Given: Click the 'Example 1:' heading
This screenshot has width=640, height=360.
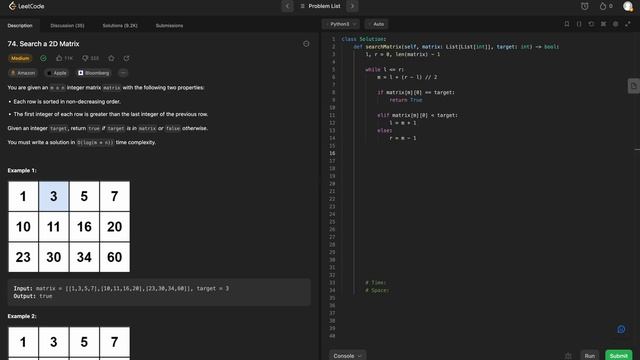Looking at the screenshot, I should click(x=22, y=170).
